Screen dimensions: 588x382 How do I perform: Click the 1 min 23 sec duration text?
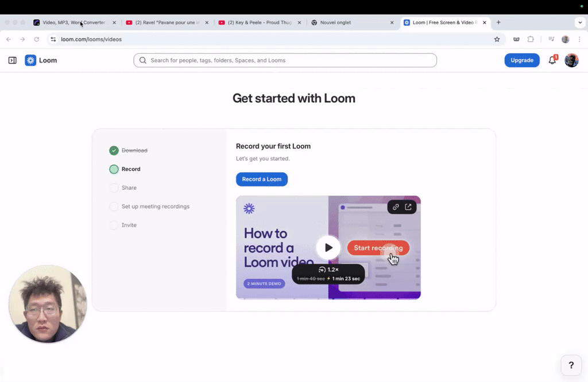click(x=346, y=279)
